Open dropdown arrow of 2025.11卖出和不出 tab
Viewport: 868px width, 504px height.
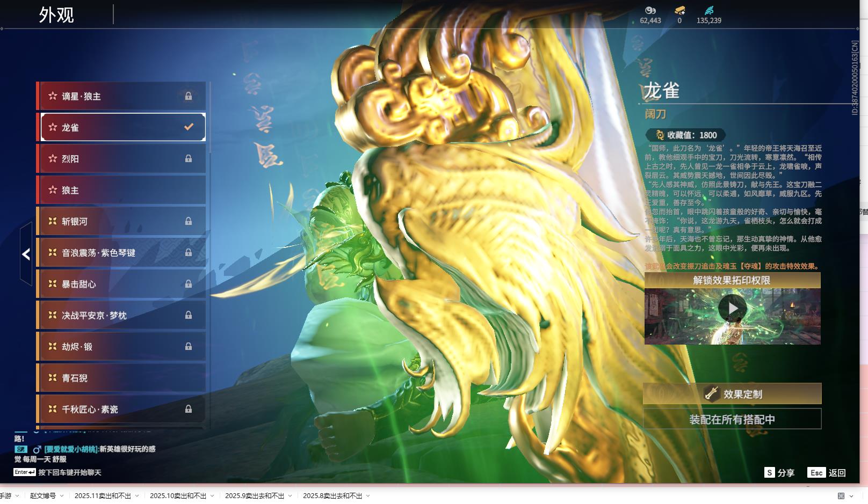point(137,496)
